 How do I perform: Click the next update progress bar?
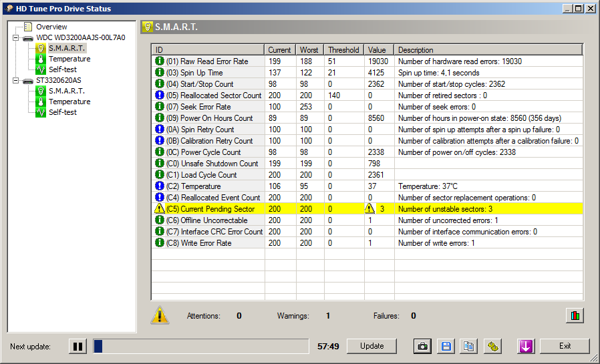[201, 347]
